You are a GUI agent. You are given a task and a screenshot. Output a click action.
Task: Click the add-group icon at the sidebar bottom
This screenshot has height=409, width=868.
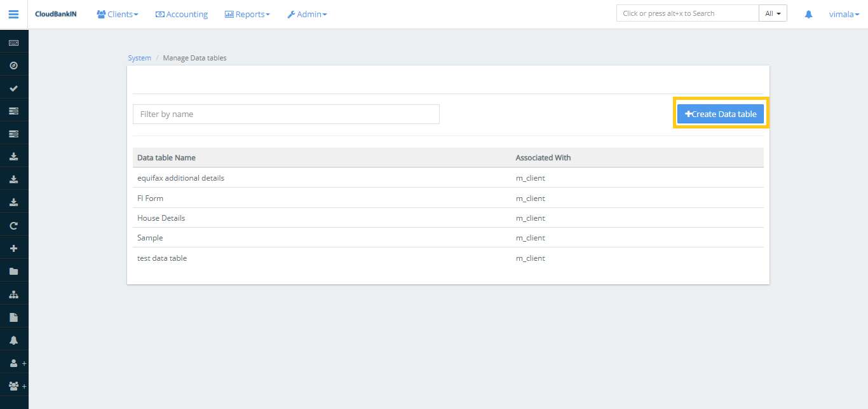pos(14,386)
